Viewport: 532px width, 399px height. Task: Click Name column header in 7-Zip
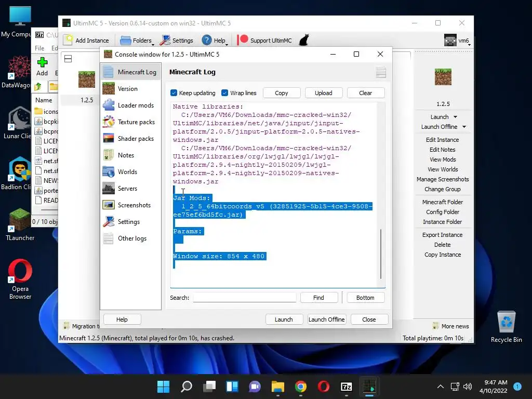point(44,100)
